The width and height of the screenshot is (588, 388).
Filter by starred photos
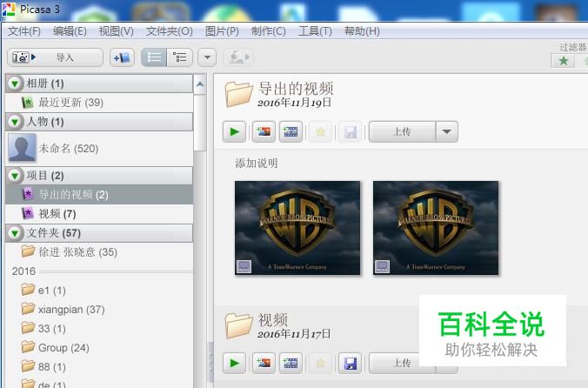tap(563, 61)
